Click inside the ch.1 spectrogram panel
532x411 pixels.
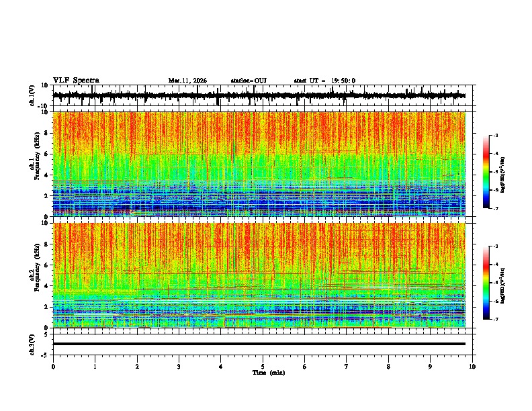(x=259, y=164)
